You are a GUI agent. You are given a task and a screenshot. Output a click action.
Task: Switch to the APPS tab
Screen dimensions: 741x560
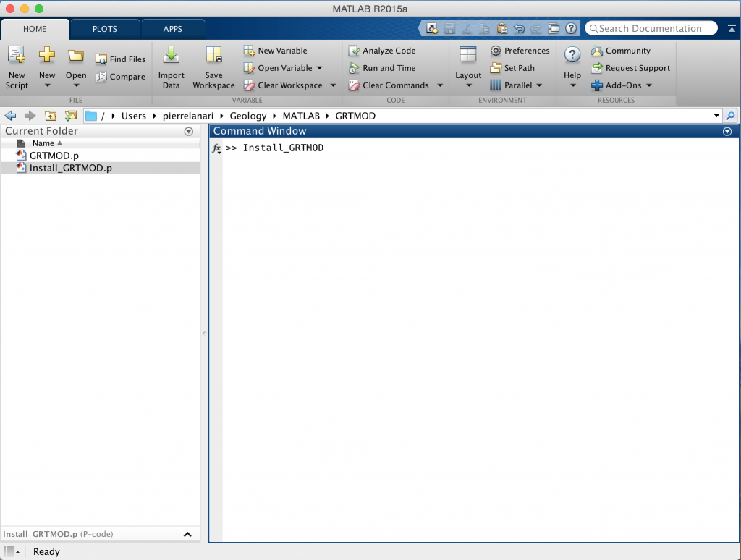[x=172, y=29]
